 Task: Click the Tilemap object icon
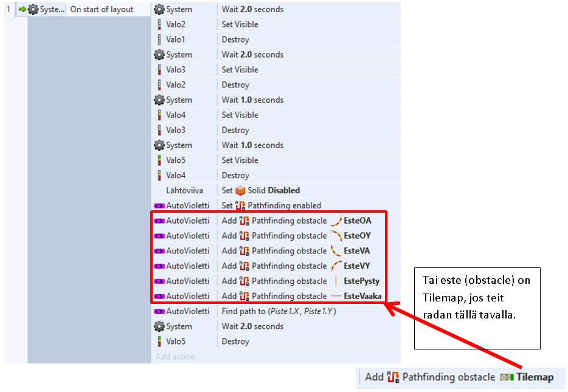(507, 377)
